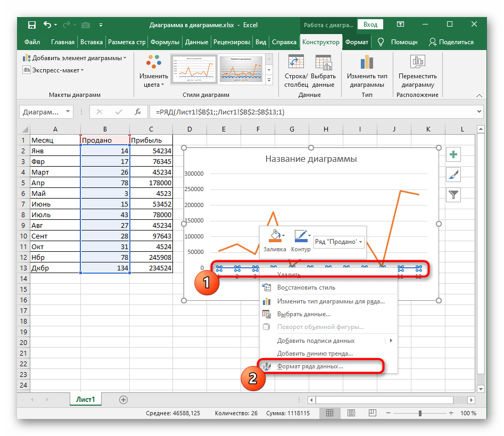This screenshot has height=436, width=504.
Task: Open the Данные ribbon tab
Action: pos(196,42)
